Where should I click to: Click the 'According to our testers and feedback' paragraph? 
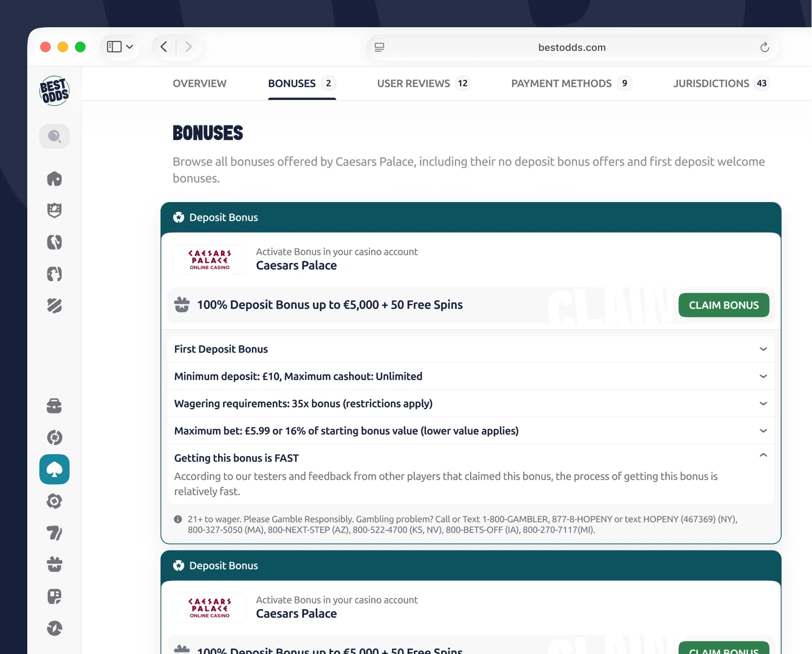tap(446, 484)
